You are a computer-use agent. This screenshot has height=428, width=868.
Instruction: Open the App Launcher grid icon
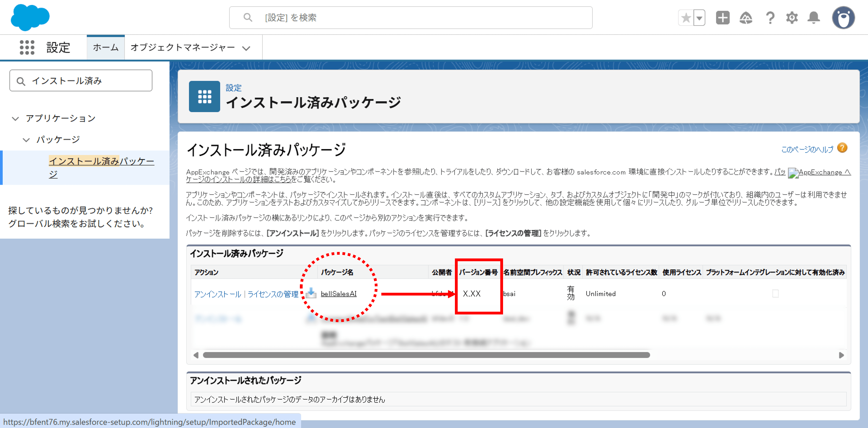[27, 47]
